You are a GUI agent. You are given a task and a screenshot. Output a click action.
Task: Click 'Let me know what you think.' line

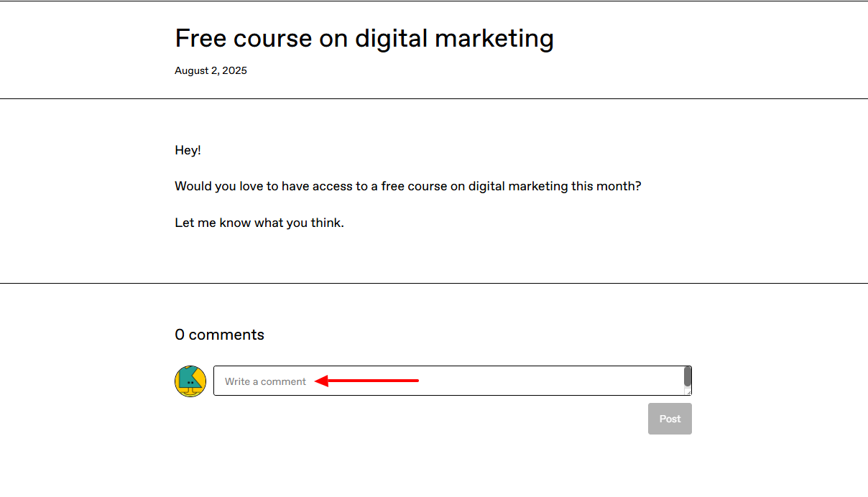point(259,223)
